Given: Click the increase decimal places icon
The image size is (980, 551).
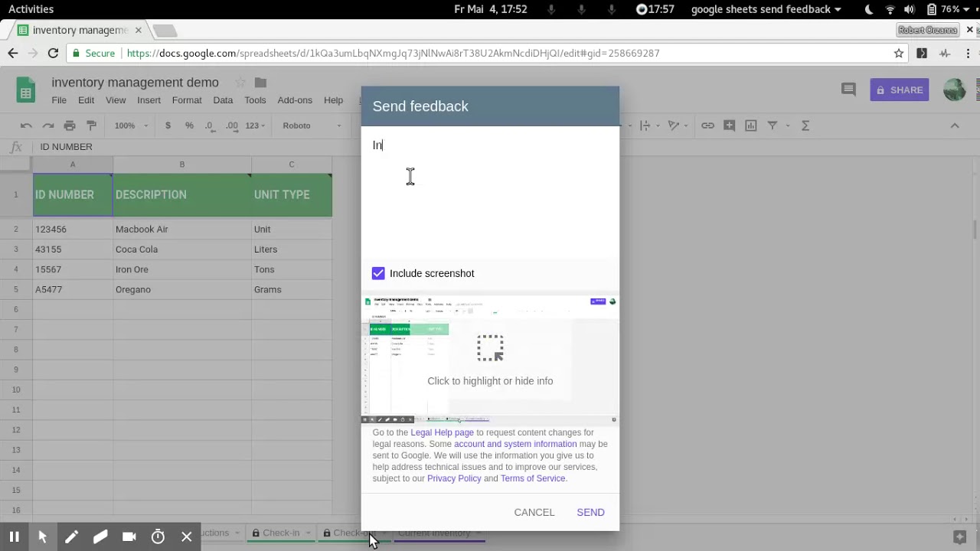Looking at the screenshot, I should point(230,126).
